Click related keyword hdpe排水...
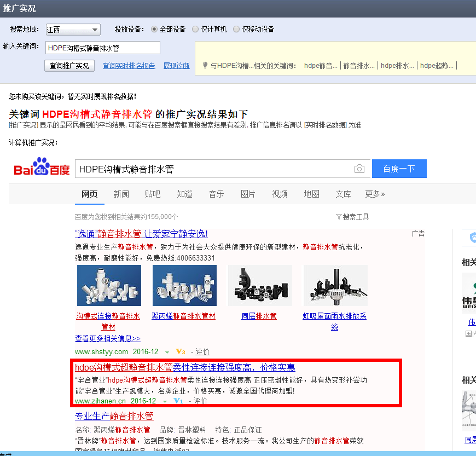The width and height of the screenshot is (476, 456). pos(397,66)
